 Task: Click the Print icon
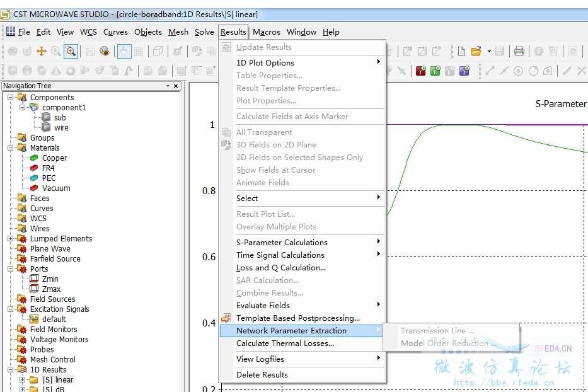pyautogui.click(x=519, y=51)
